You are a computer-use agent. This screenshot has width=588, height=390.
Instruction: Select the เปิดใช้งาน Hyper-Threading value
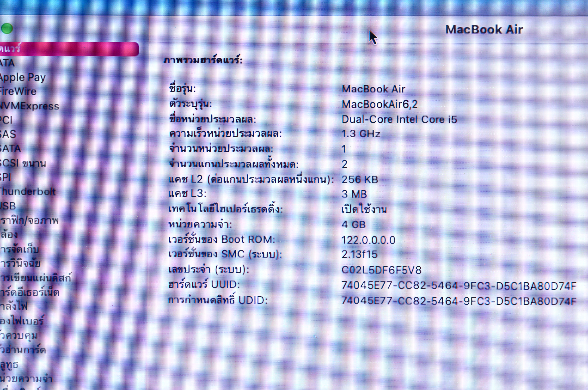[364, 209]
